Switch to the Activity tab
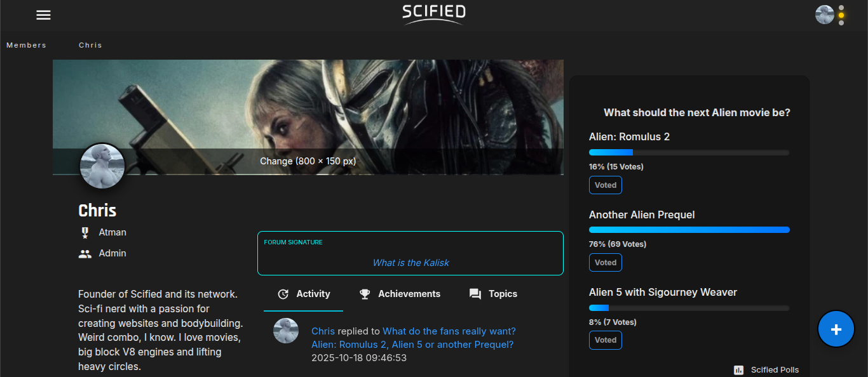This screenshot has width=868, height=377. 304,294
